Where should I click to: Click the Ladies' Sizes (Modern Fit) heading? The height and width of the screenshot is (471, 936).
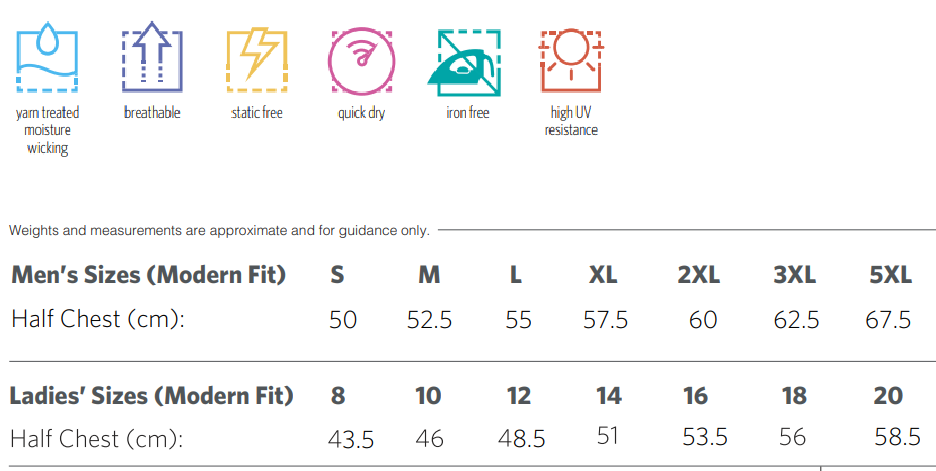coord(151,396)
